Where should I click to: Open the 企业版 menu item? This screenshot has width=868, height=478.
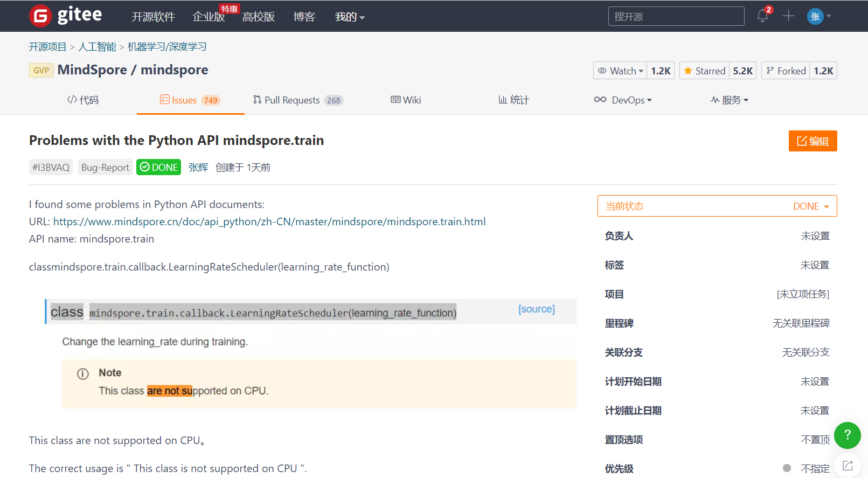coord(209,17)
